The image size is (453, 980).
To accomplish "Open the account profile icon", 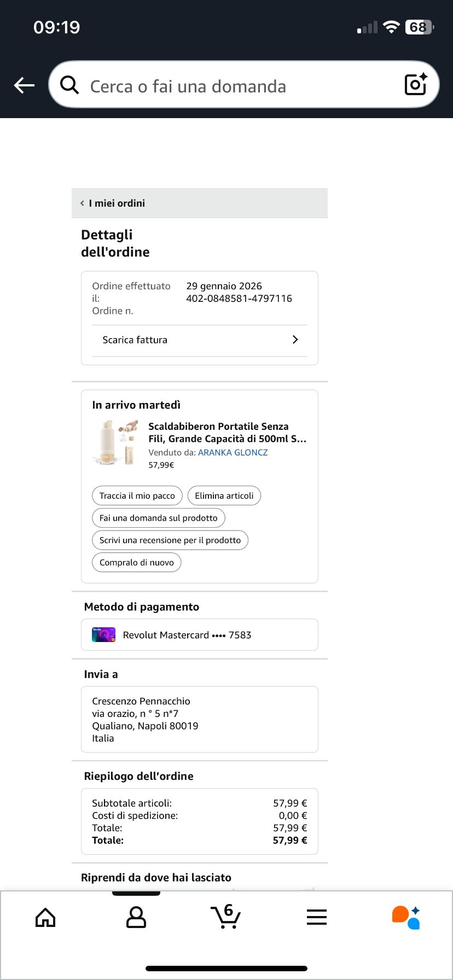I will [x=136, y=917].
